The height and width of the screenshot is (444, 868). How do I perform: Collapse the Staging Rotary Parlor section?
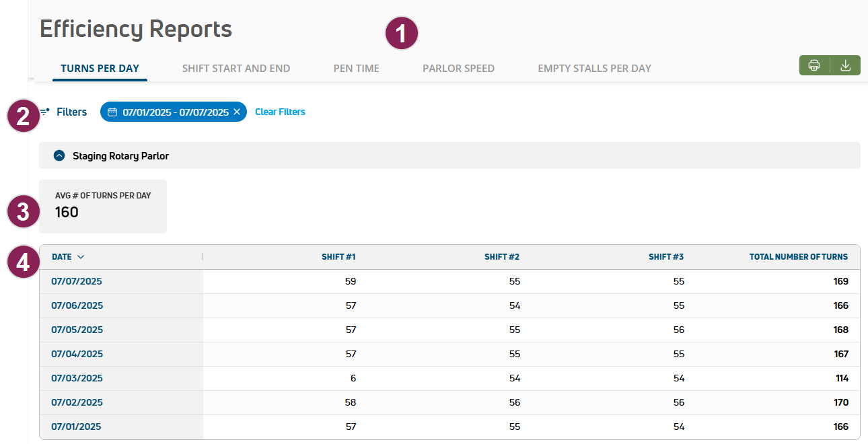coord(59,155)
